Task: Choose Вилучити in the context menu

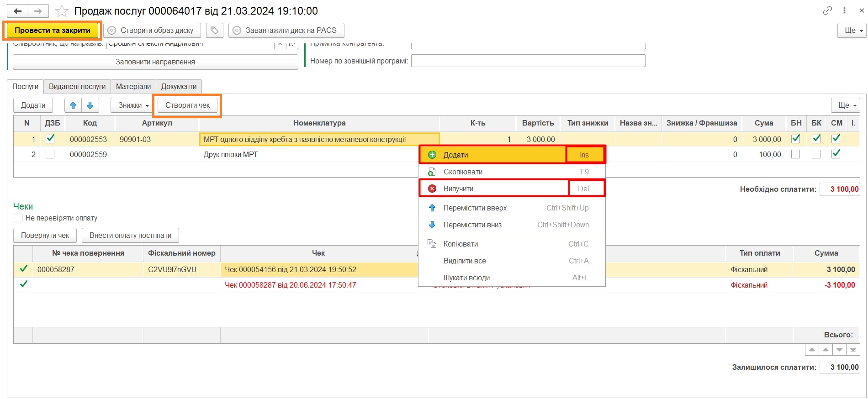Action: [x=458, y=189]
